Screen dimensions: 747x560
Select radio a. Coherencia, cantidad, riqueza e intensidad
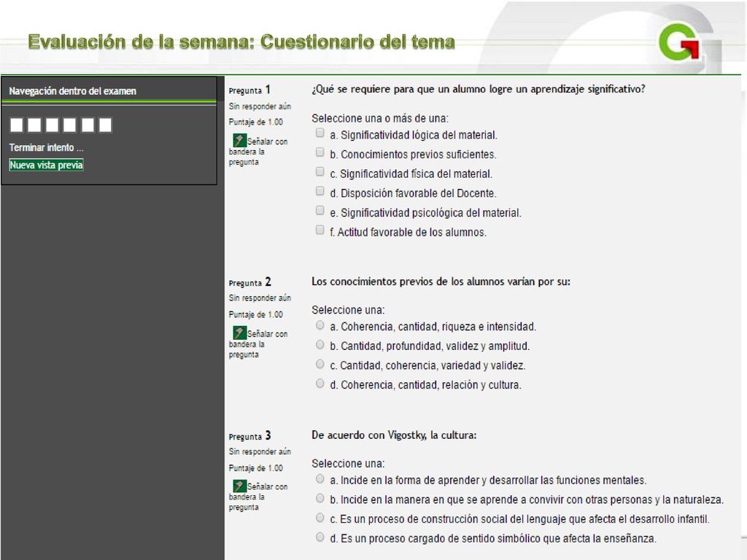tap(320, 325)
